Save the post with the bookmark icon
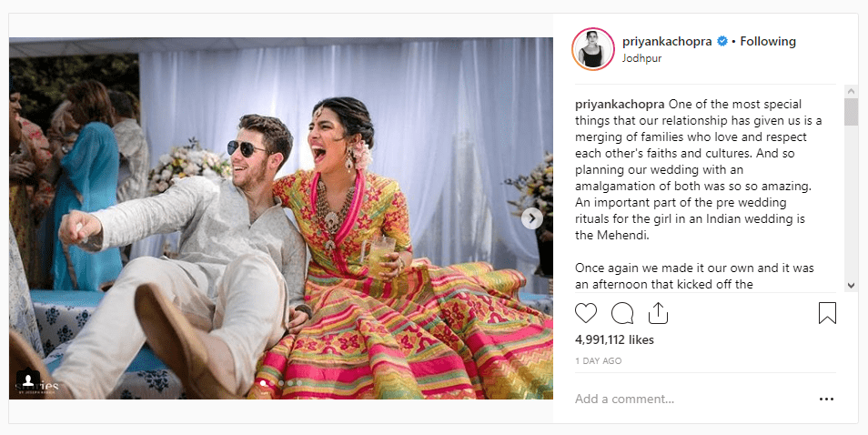Viewport: 868px width, 435px height. tap(827, 313)
